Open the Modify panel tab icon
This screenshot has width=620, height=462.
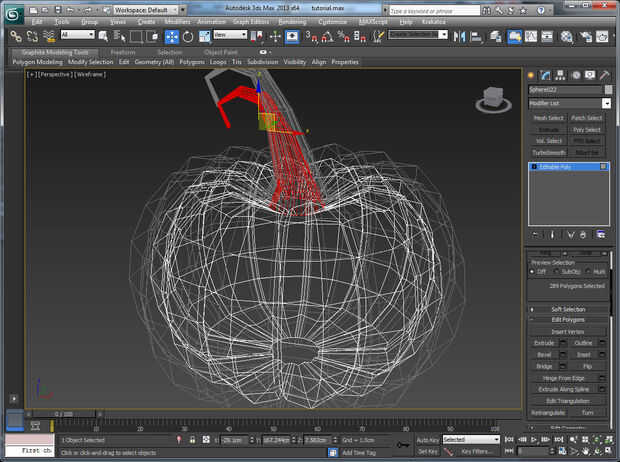(x=546, y=75)
